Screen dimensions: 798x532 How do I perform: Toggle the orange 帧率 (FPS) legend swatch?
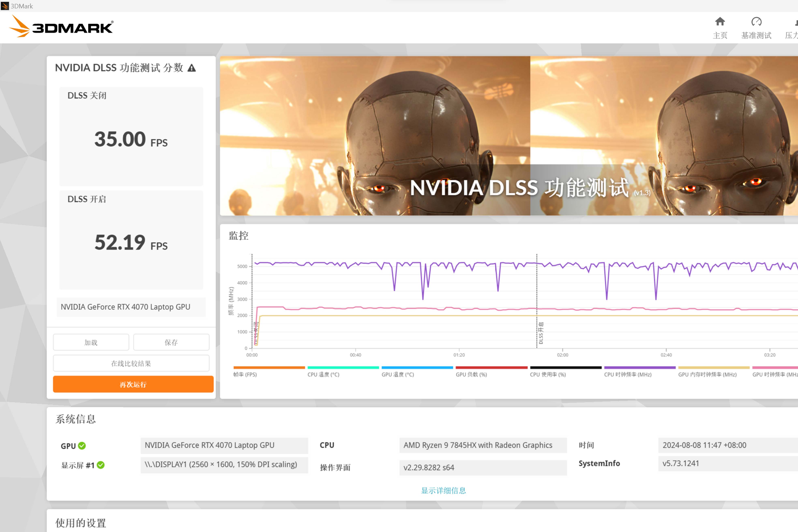pos(269,367)
